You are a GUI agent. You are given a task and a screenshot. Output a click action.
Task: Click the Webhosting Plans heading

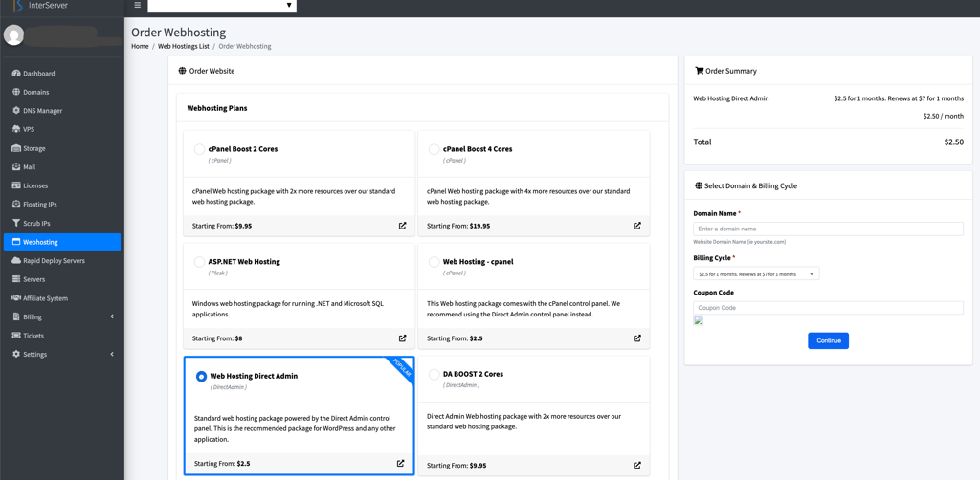217,108
